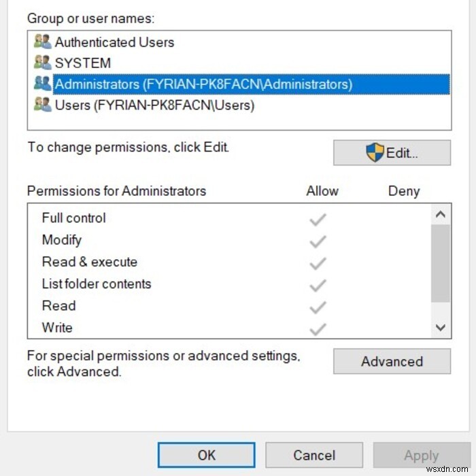This screenshot has width=476, height=476.
Task: Click the Full control Allow checkmark
Action: (x=318, y=219)
